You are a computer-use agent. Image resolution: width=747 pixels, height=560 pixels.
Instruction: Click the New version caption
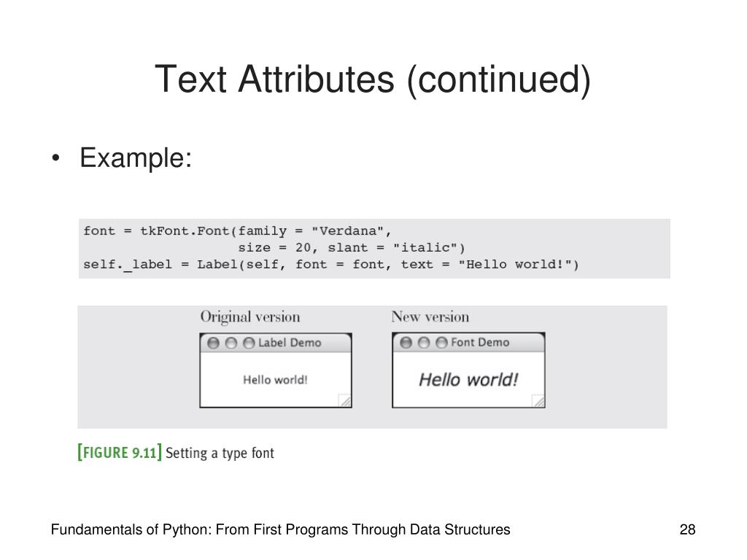point(430,316)
